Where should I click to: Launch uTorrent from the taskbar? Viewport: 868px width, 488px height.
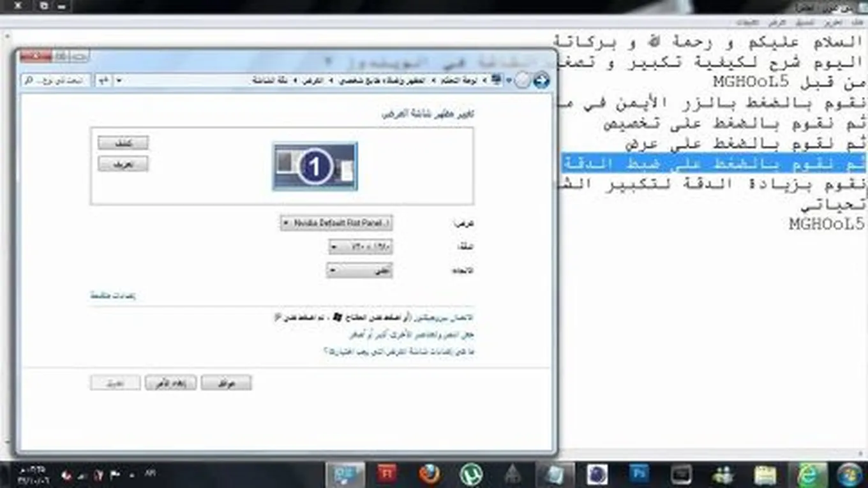tap(471, 474)
